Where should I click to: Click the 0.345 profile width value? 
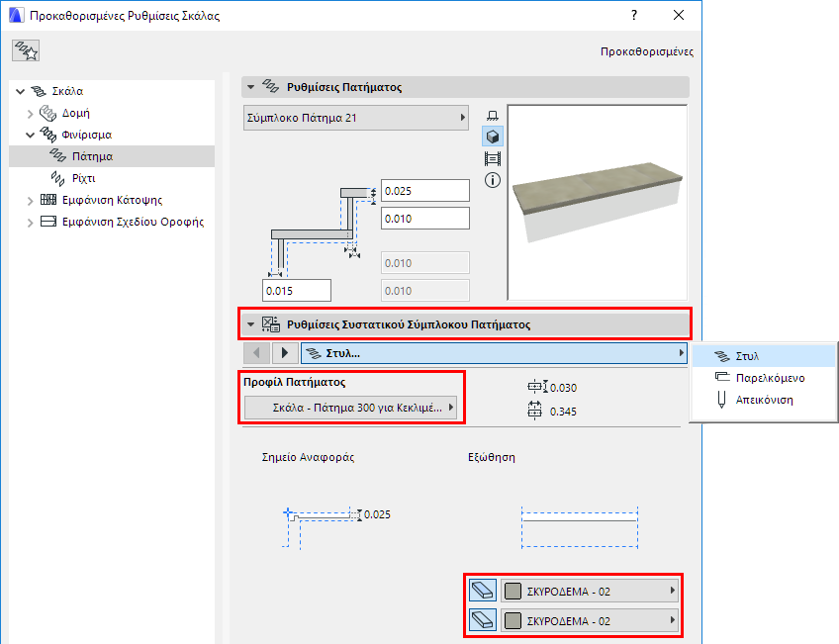tap(563, 412)
